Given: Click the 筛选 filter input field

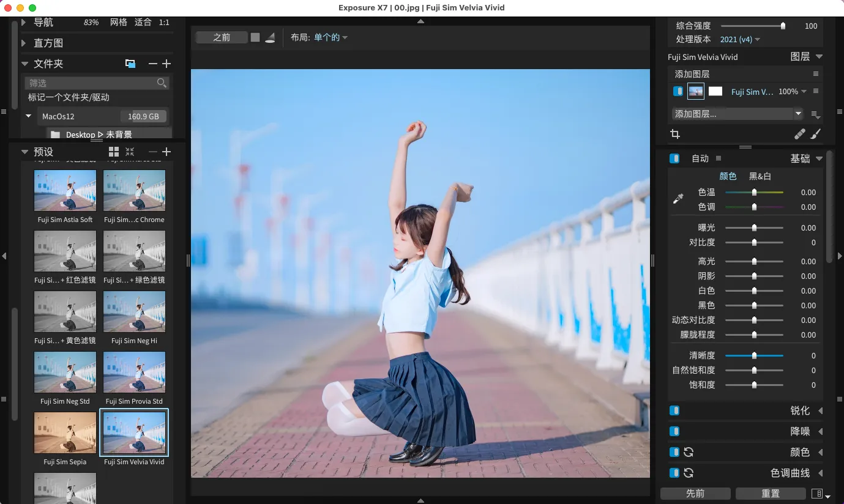Looking at the screenshot, I should pyautogui.click(x=97, y=83).
